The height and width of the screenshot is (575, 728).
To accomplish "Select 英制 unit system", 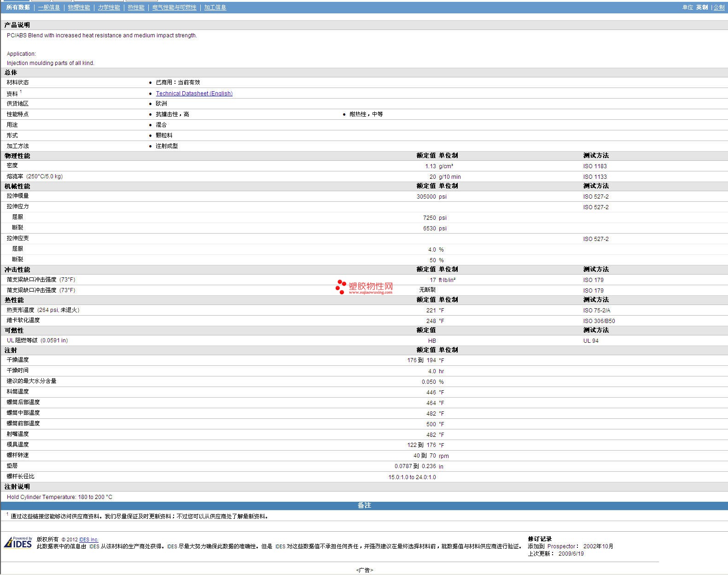I will pos(702,7).
